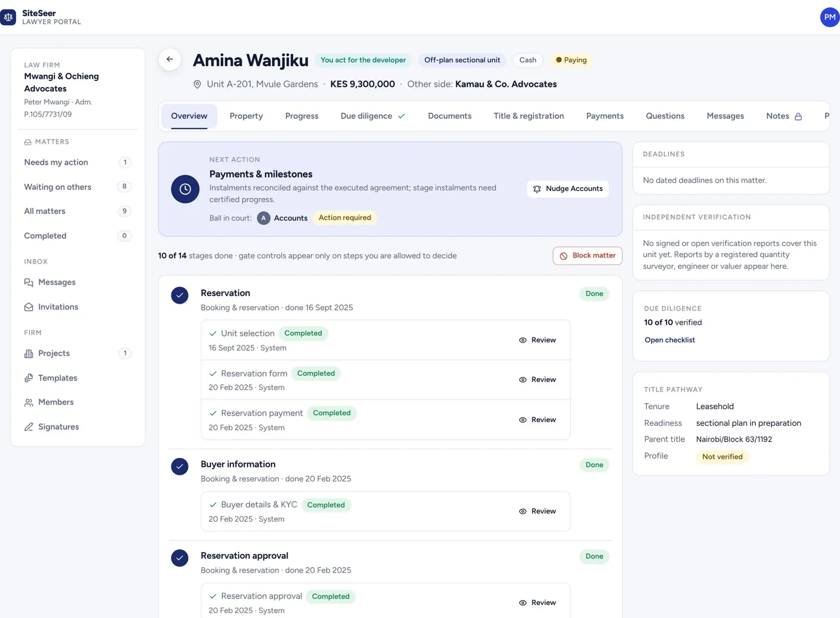
Task: Click the Reservation approval stage check circle
Action: (x=180, y=558)
